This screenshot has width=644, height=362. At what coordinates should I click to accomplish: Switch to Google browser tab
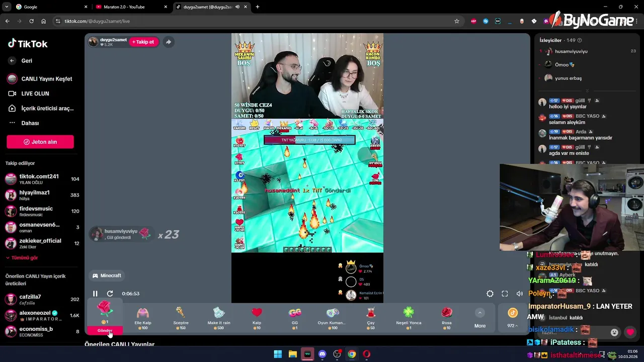pos(51,7)
